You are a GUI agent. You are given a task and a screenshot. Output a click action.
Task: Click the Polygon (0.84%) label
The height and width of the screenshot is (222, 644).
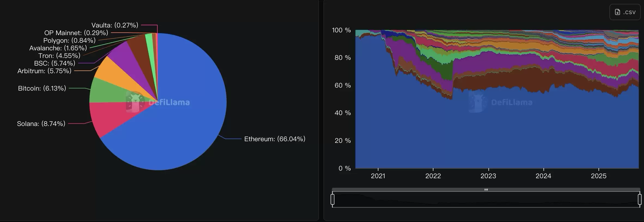(69, 41)
